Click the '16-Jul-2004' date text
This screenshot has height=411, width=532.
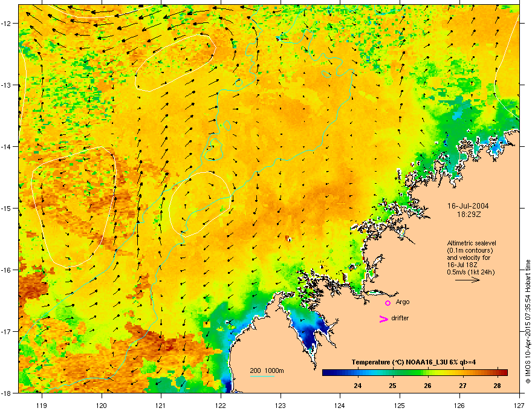(x=468, y=206)
